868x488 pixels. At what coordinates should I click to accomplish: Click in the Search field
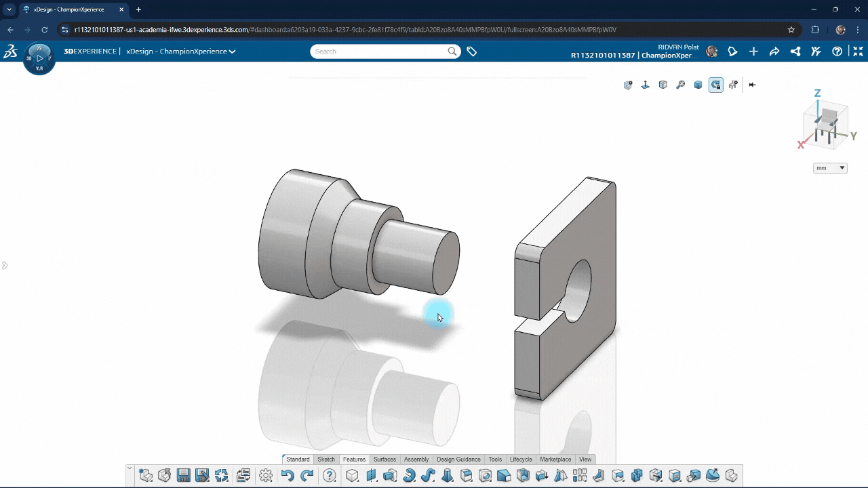tap(380, 51)
